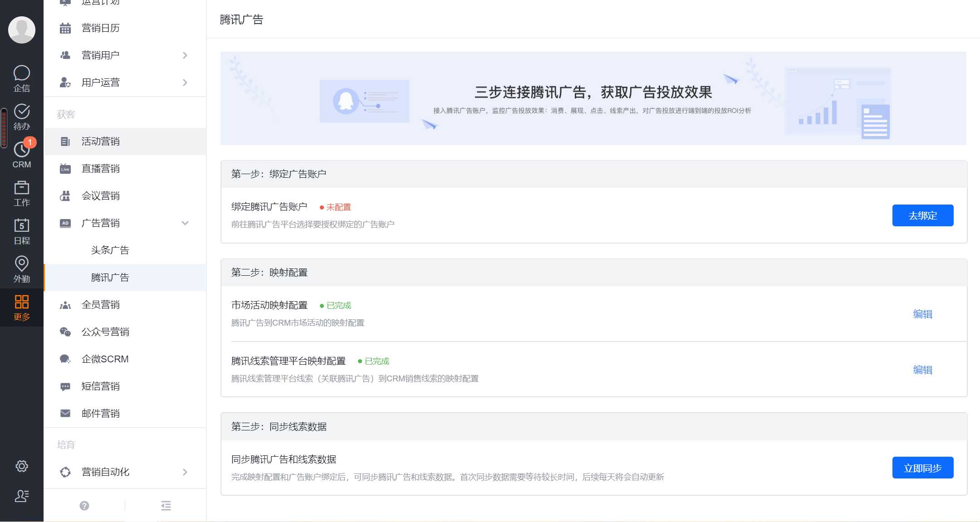Click the 营销自动化 cycle icon
The height and width of the screenshot is (522, 980).
(65, 472)
